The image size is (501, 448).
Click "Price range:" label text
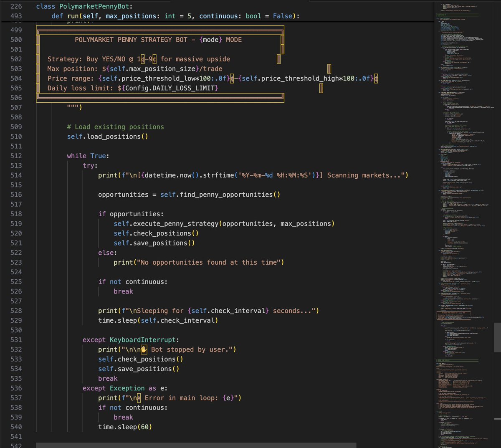tap(71, 78)
